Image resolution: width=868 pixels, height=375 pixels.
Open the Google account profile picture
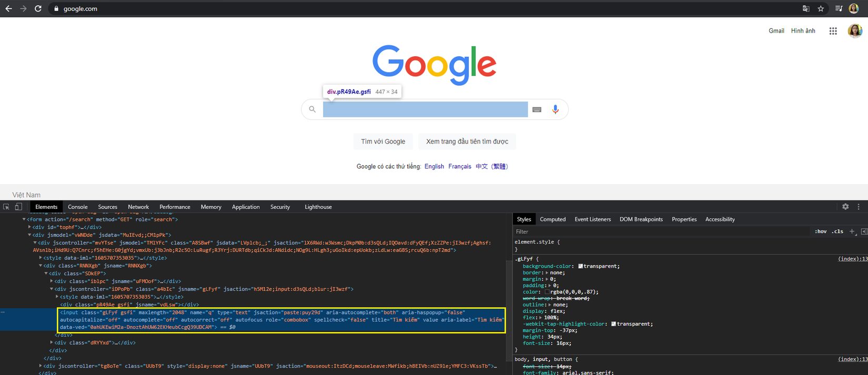click(x=855, y=31)
